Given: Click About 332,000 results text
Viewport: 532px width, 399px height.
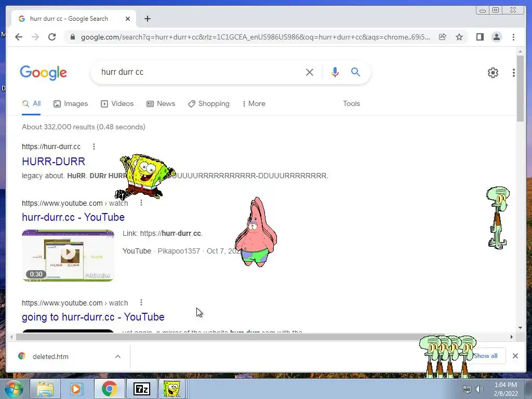Looking at the screenshot, I should tap(84, 127).
